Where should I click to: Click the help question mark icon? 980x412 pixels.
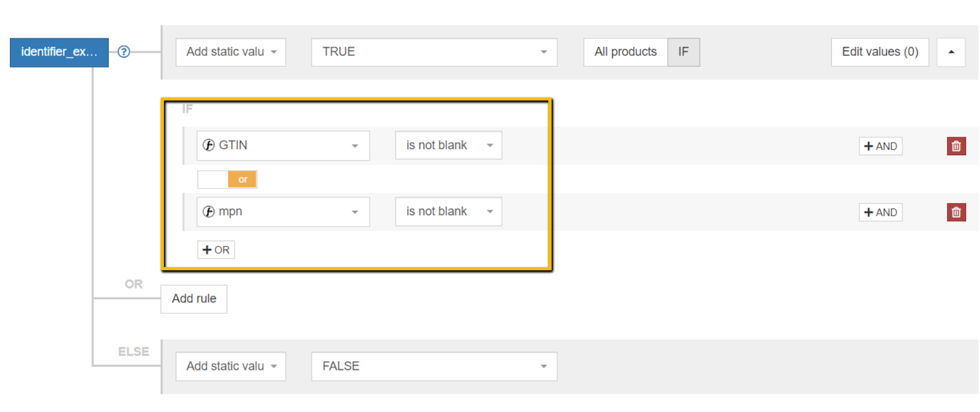(124, 52)
